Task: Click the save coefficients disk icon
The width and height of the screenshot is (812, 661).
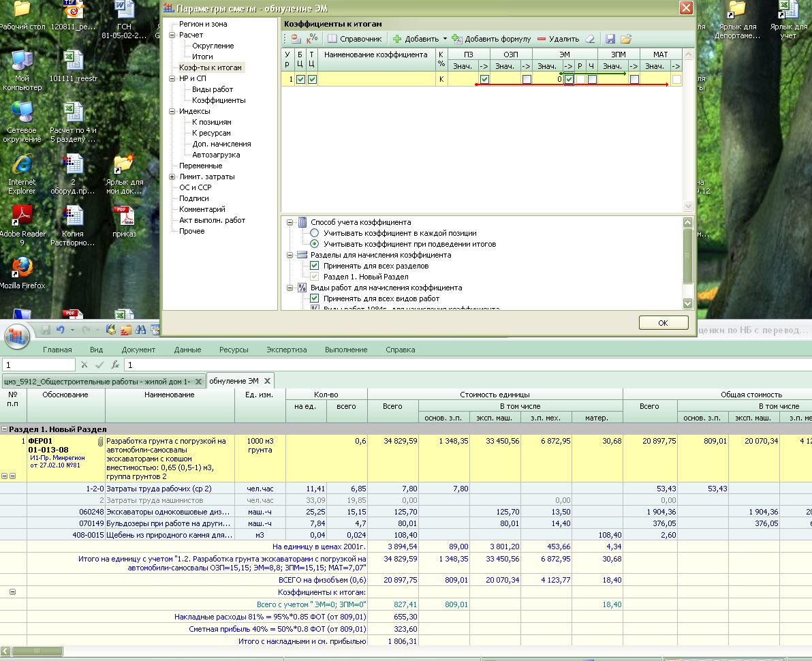Action: (610, 39)
